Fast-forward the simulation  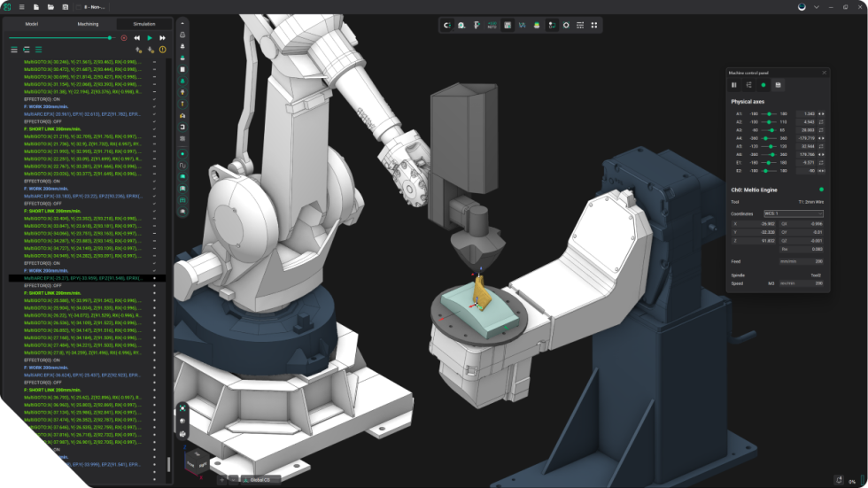pyautogui.click(x=162, y=38)
